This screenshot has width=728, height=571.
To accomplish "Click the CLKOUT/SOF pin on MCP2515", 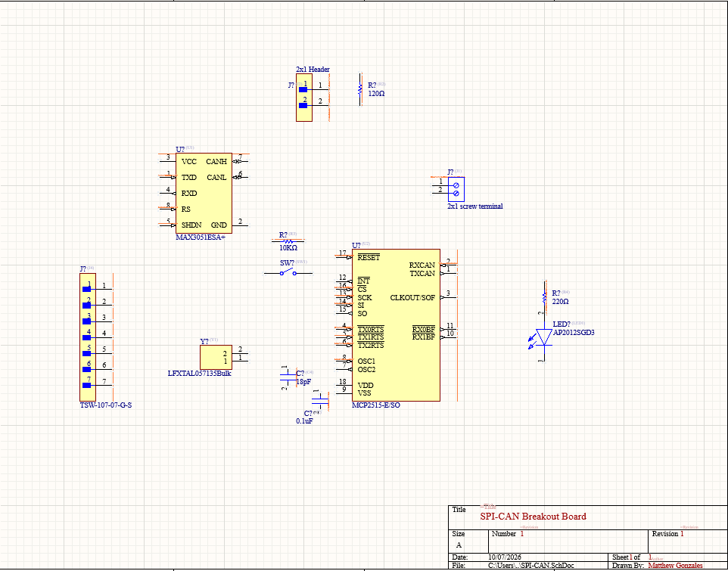I will pos(412,297).
